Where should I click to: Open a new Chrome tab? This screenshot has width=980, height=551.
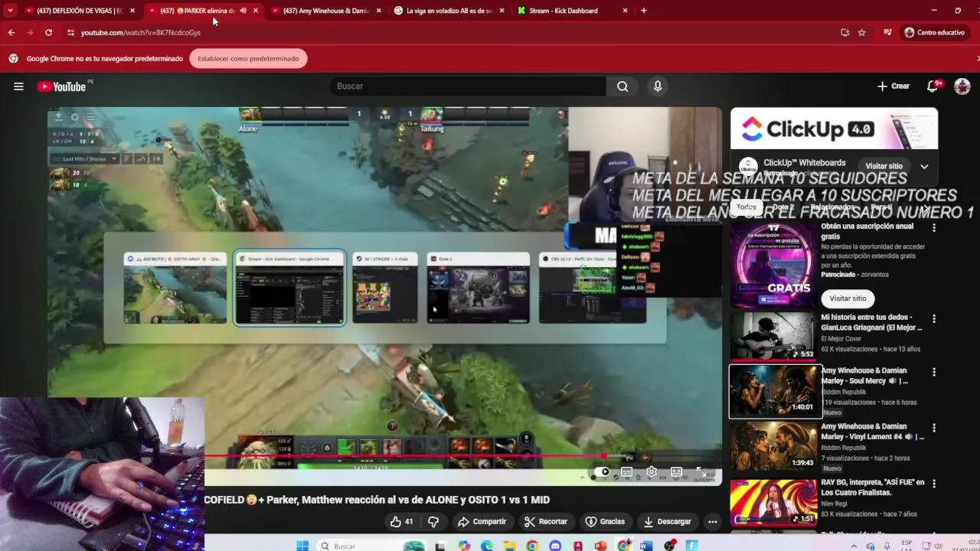(x=643, y=11)
